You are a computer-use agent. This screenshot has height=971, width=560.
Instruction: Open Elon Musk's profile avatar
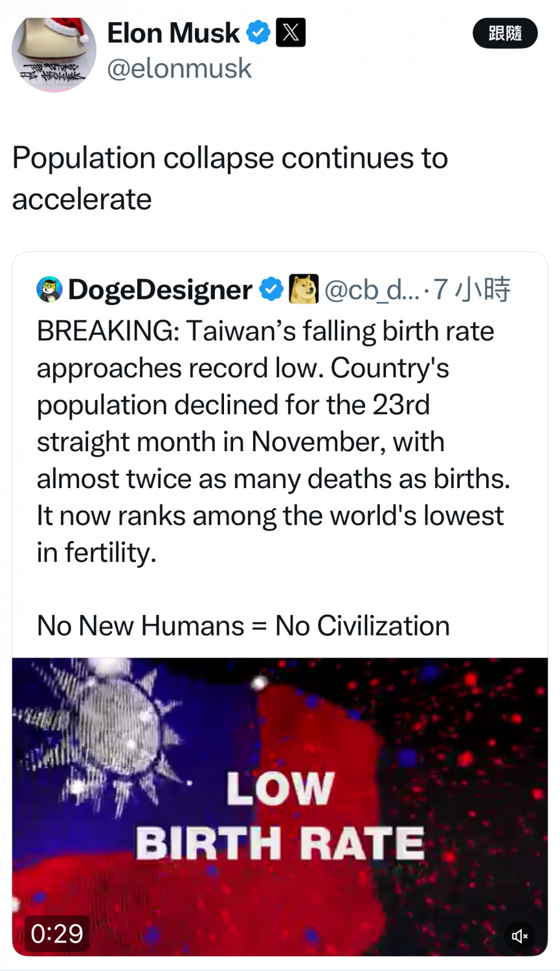54,54
